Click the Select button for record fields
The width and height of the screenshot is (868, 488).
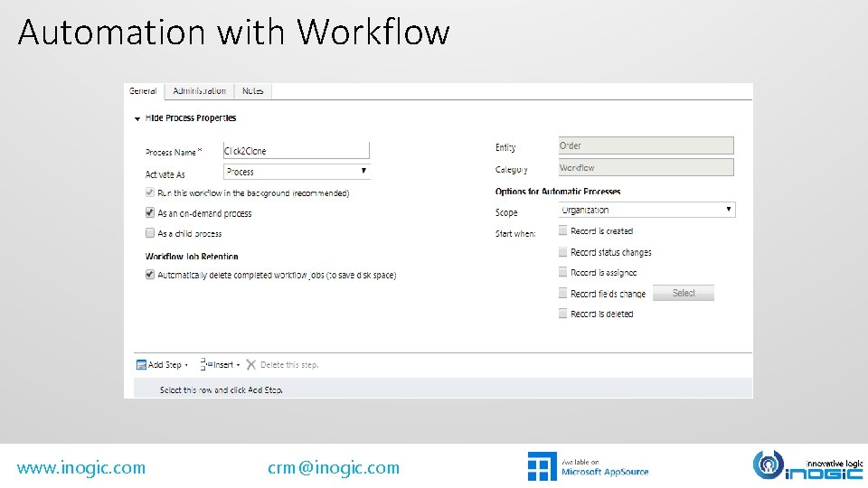coord(684,293)
